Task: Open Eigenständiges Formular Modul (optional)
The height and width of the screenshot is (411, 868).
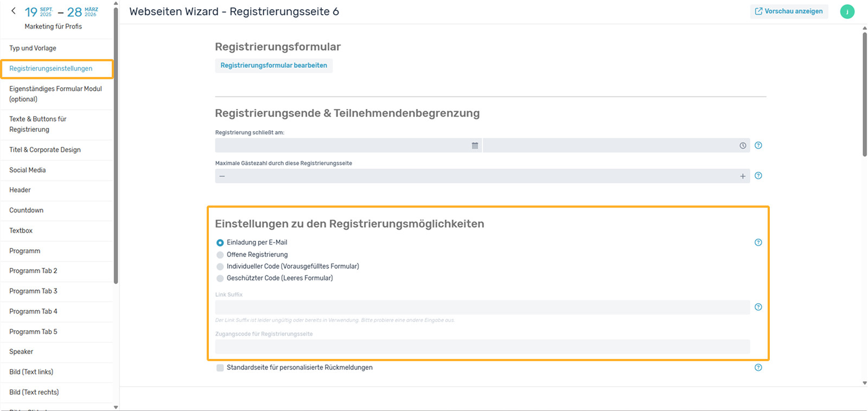Action: click(x=57, y=94)
